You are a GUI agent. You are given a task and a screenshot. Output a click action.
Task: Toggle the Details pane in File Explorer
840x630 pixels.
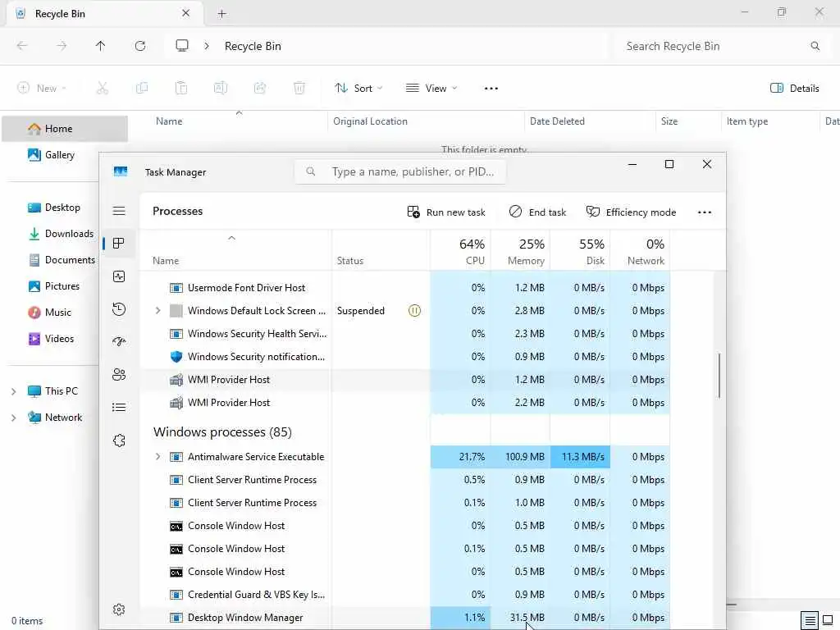point(794,89)
